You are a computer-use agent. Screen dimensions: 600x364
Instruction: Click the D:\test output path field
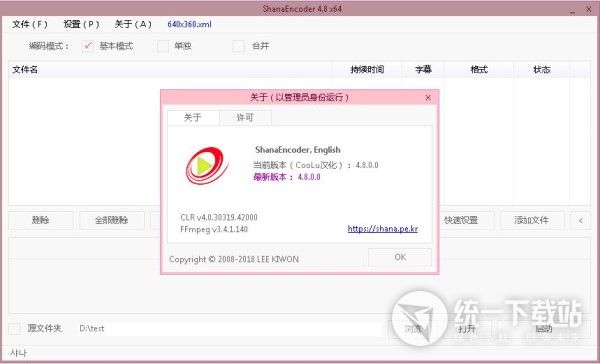pyautogui.click(x=230, y=328)
